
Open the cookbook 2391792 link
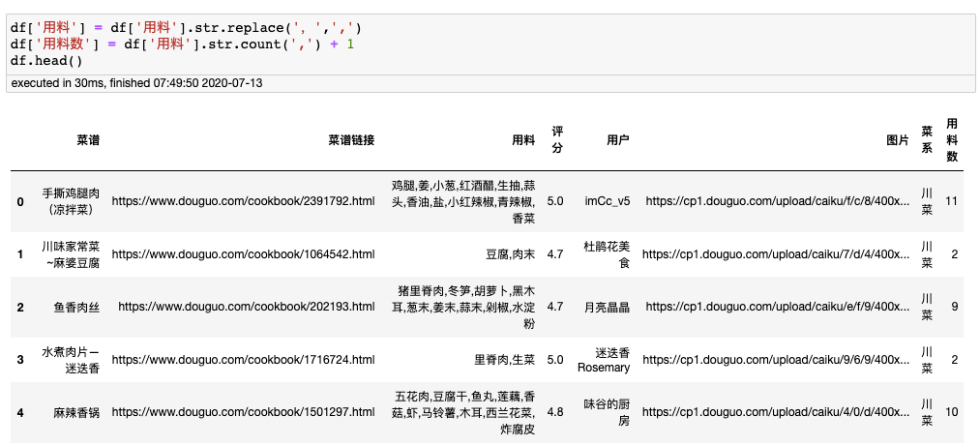tap(243, 201)
